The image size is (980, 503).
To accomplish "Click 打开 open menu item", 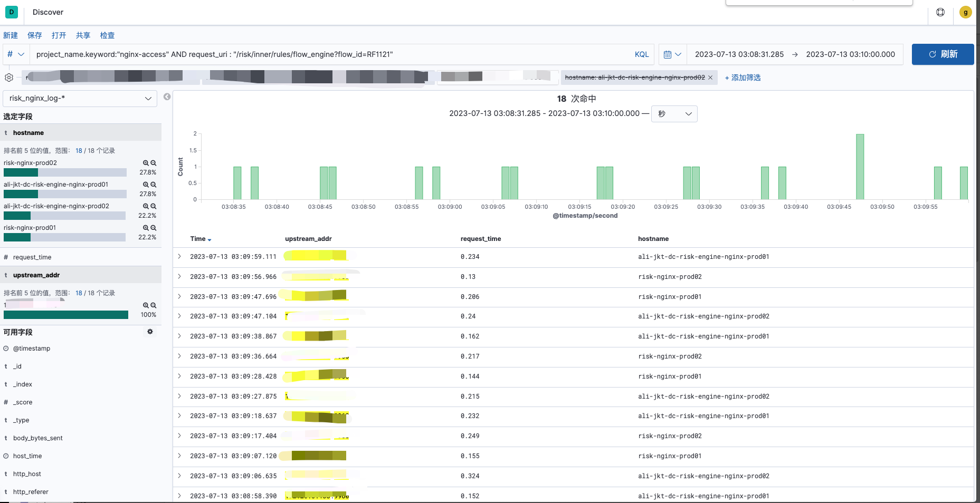I will pos(59,35).
